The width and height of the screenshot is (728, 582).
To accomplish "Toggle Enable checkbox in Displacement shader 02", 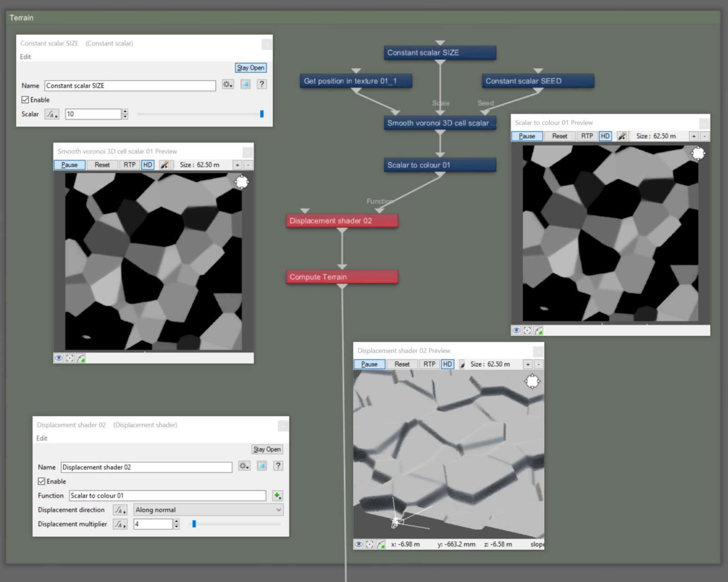I will coord(41,481).
